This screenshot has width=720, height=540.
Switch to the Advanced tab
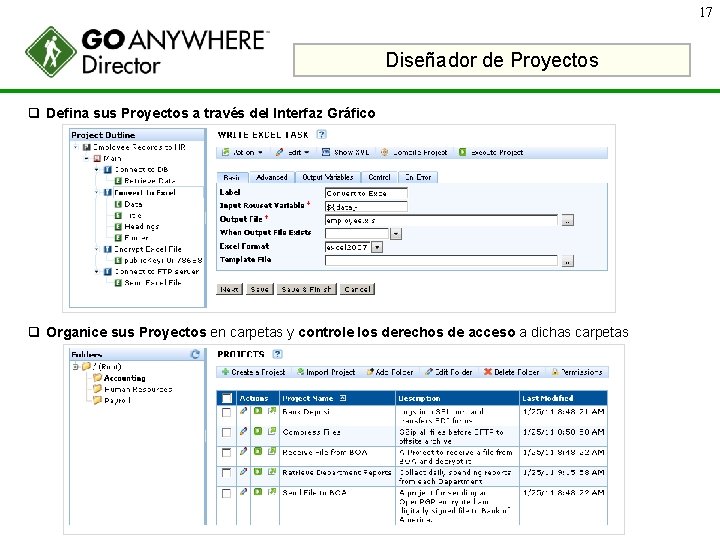[x=272, y=177]
